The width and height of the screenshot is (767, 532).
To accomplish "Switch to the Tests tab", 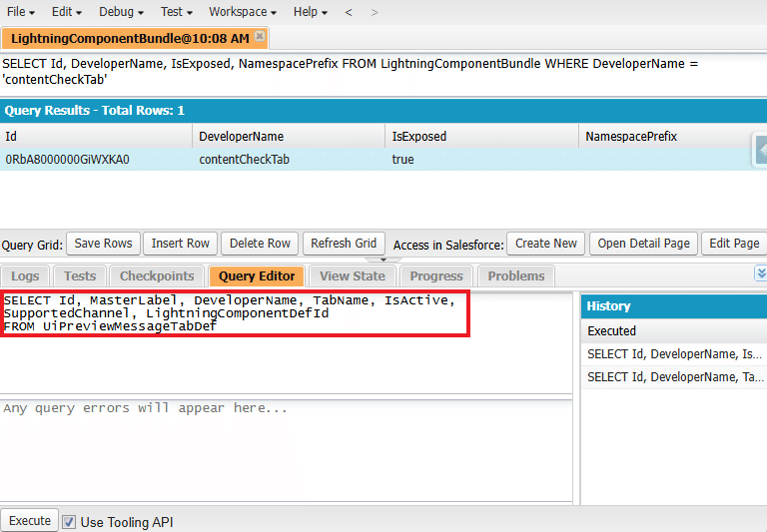I will pos(80,276).
